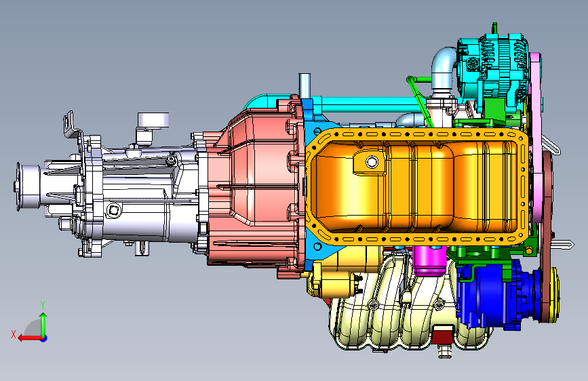Pick the vertical gray tube above the bell housing
Viewport: 588px width, 381px height.
[x=305, y=85]
